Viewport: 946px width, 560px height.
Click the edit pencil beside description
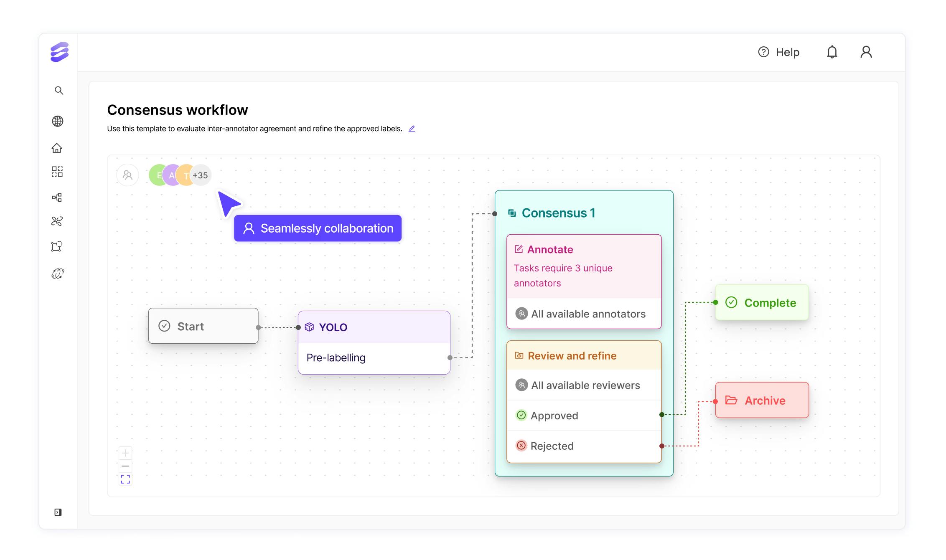[x=412, y=129]
